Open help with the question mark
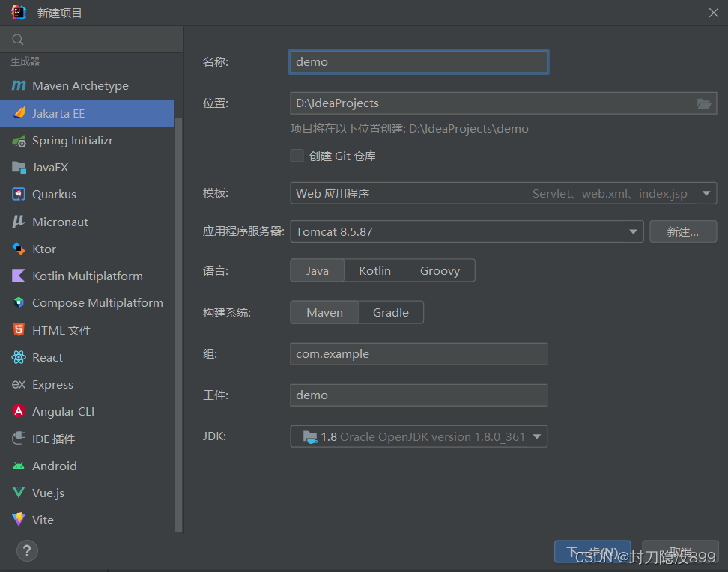The width and height of the screenshot is (728, 572). [27, 551]
